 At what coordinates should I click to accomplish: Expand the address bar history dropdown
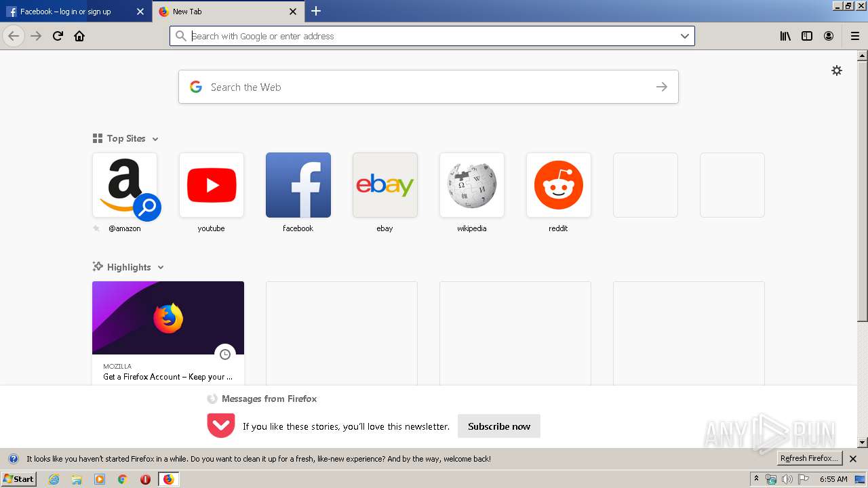pyautogui.click(x=685, y=36)
